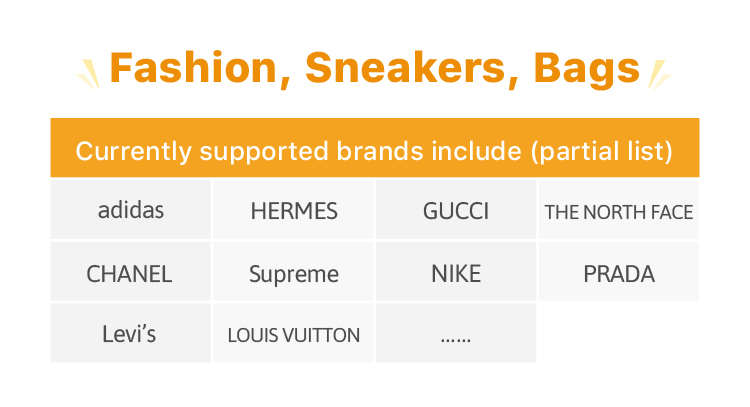The width and height of the screenshot is (750, 407).
Task: Click the '(partial list)' text in the header
Action: [600, 152]
